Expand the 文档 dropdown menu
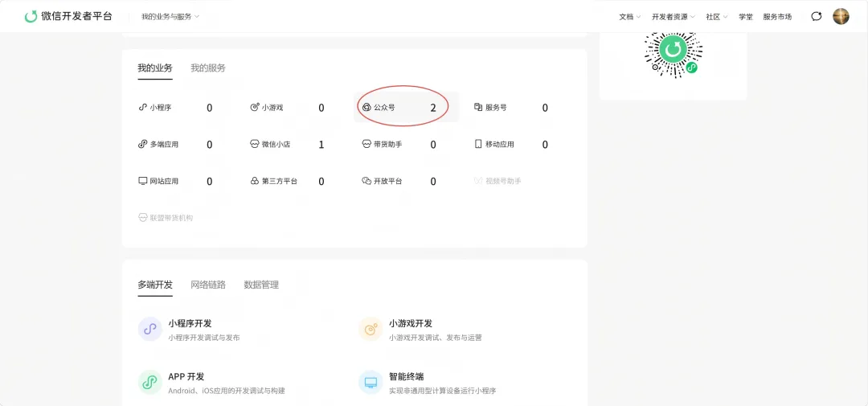868x406 pixels. point(629,17)
